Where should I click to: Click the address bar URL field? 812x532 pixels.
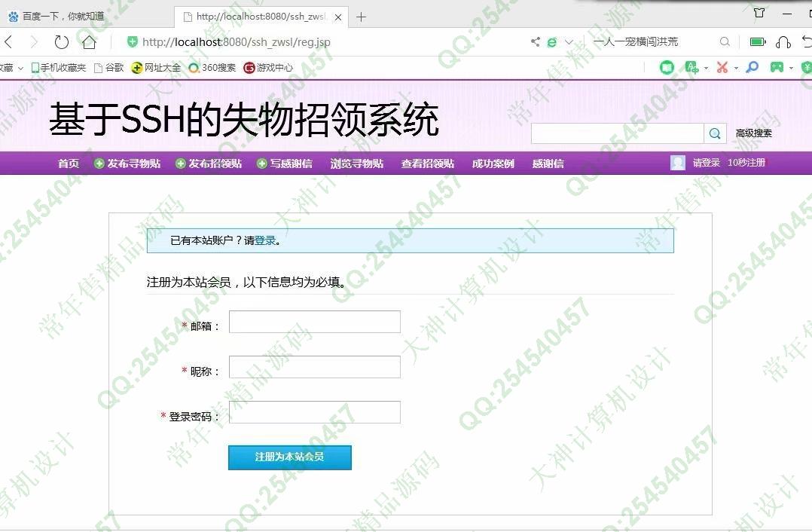tap(237, 42)
